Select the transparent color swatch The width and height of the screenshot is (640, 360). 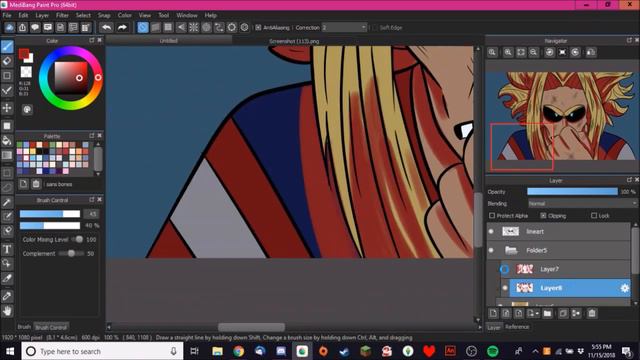pyautogui.click(x=26, y=72)
